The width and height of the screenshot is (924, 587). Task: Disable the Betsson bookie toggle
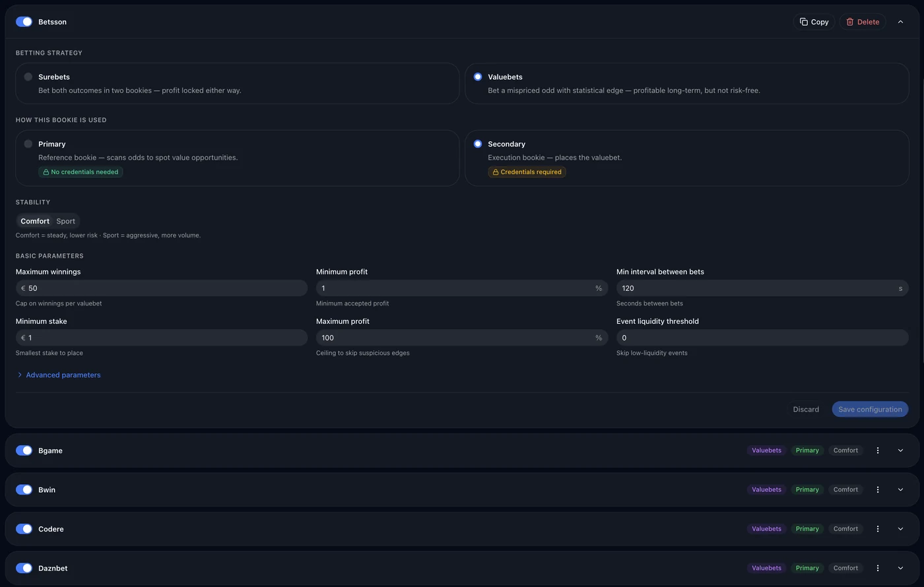coord(24,22)
